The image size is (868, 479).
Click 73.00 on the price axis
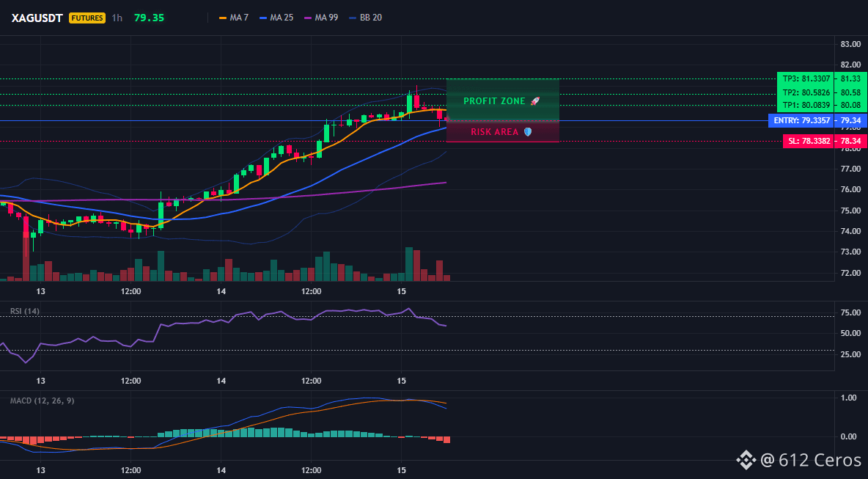pos(851,252)
